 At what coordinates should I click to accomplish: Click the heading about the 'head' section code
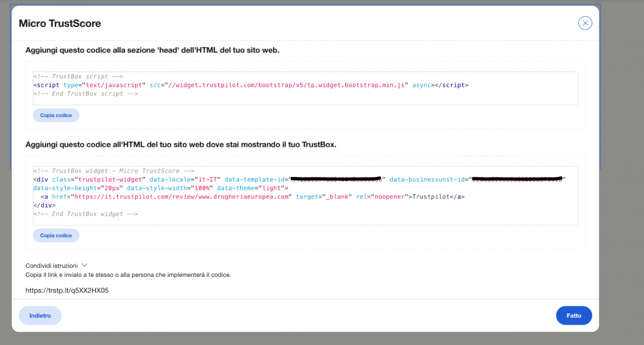[153, 50]
